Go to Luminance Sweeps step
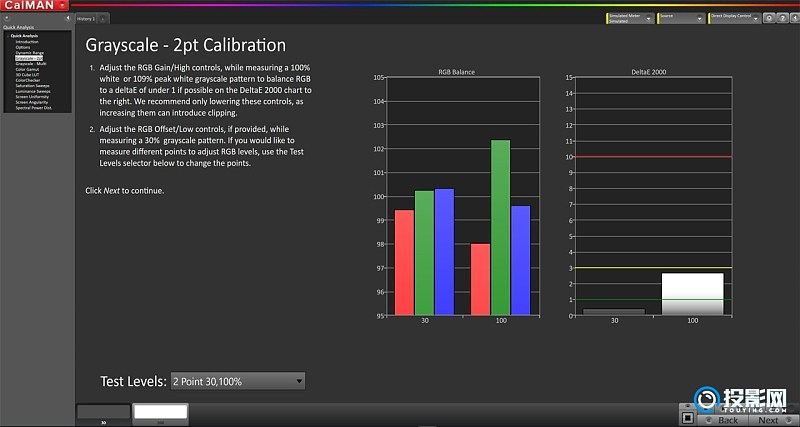The image size is (800, 427). [x=33, y=91]
